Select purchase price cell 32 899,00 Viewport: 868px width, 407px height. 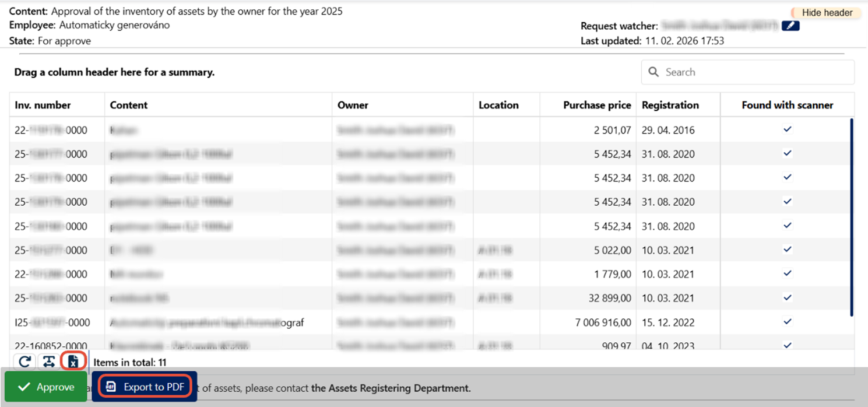(x=588, y=298)
